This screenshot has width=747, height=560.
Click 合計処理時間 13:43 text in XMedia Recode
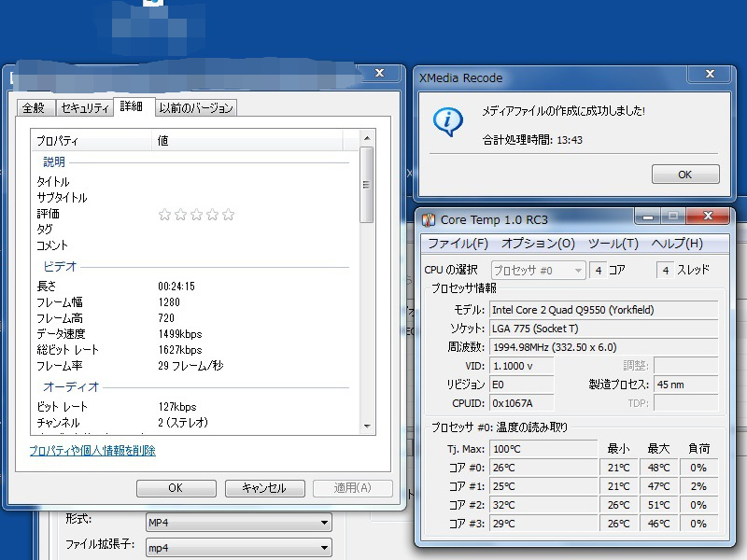[532, 140]
